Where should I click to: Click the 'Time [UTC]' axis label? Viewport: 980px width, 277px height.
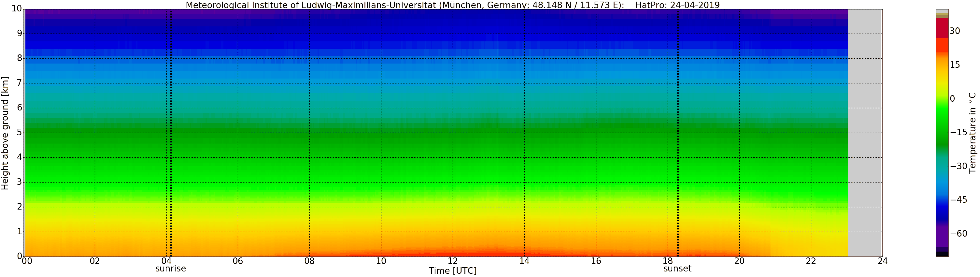pos(452,271)
